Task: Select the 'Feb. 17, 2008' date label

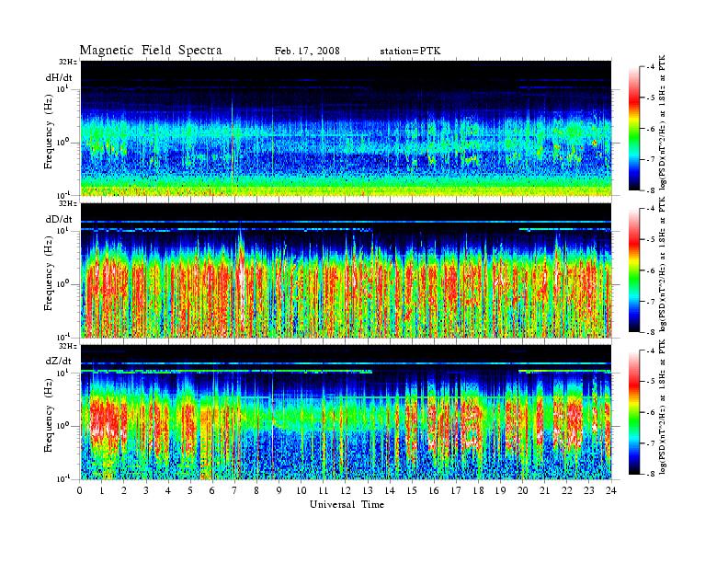Action: pos(307,52)
